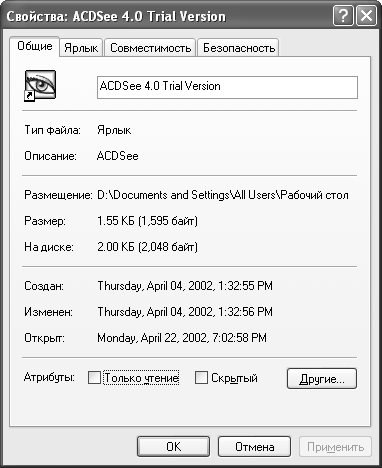
Task: Select the Безопасность tab
Action: pyautogui.click(x=239, y=48)
